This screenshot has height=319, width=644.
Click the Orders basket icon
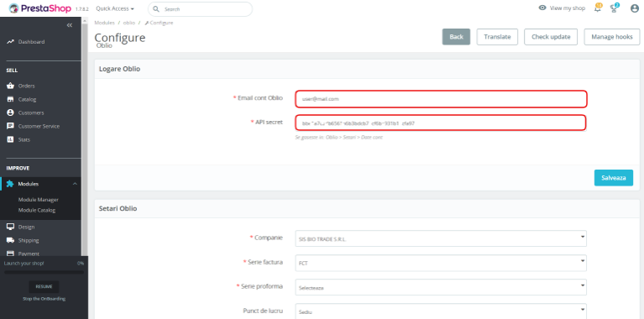(10, 86)
